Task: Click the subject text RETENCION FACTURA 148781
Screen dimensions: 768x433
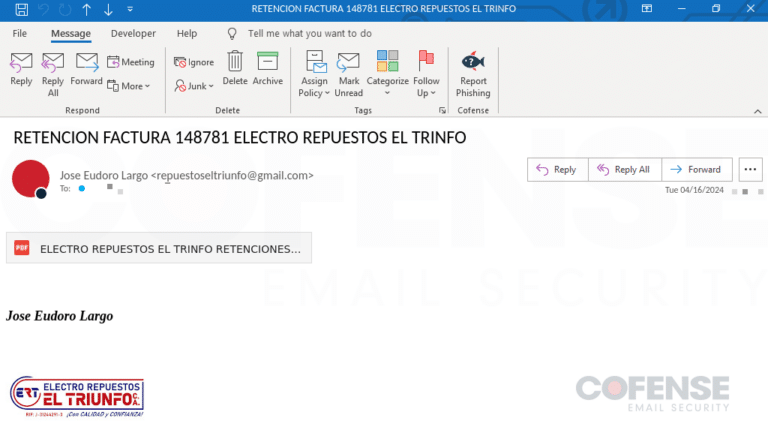Action: [121, 138]
